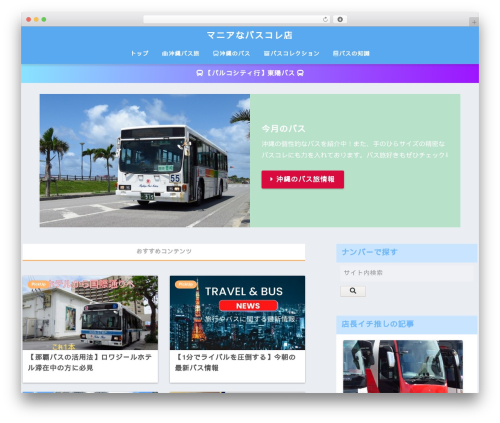Open a new tab with plus button
This screenshot has width=500, height=423.
click(474, 22)
